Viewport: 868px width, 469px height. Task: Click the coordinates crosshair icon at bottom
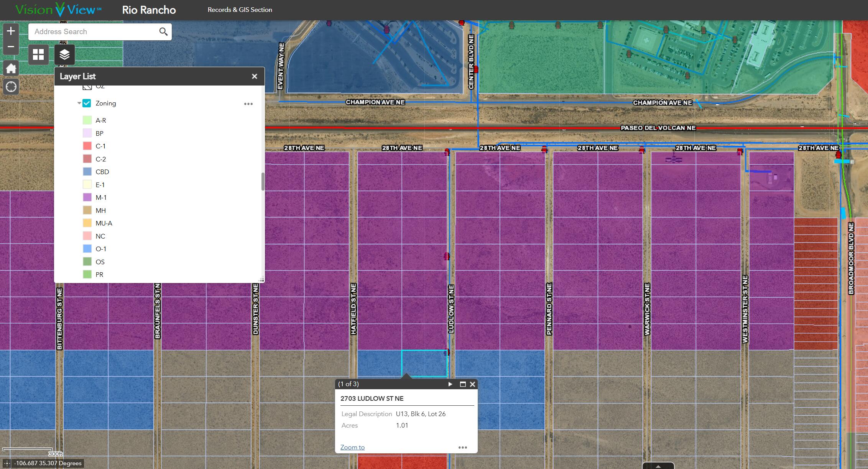pos(7,463)
